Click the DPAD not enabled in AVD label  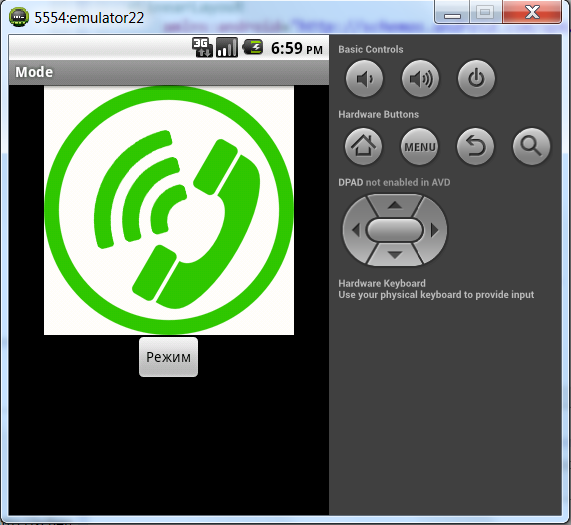(x=394, y=182)
